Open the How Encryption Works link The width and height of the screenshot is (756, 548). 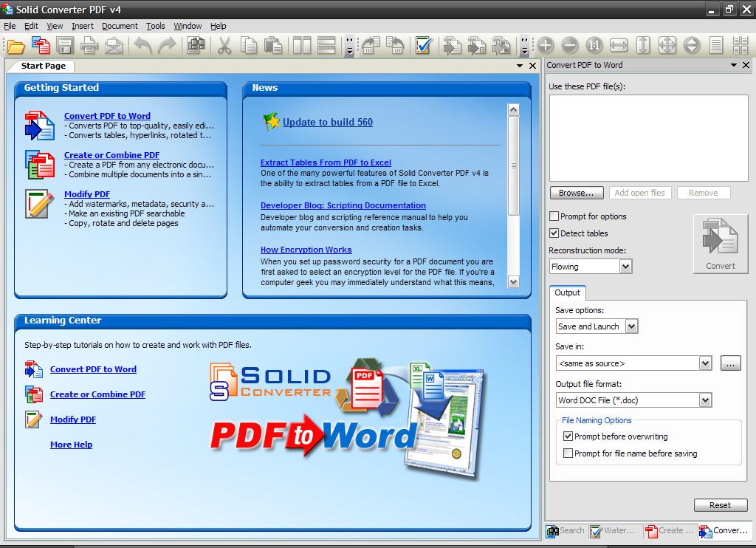(x=306, y=250)
